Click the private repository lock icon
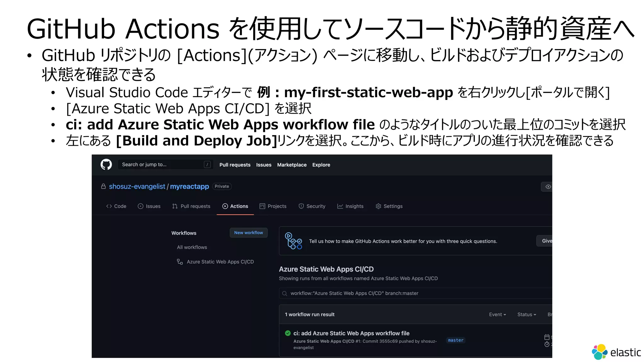The height and width of the screenshot is (362, 644). tap(103, 186)
